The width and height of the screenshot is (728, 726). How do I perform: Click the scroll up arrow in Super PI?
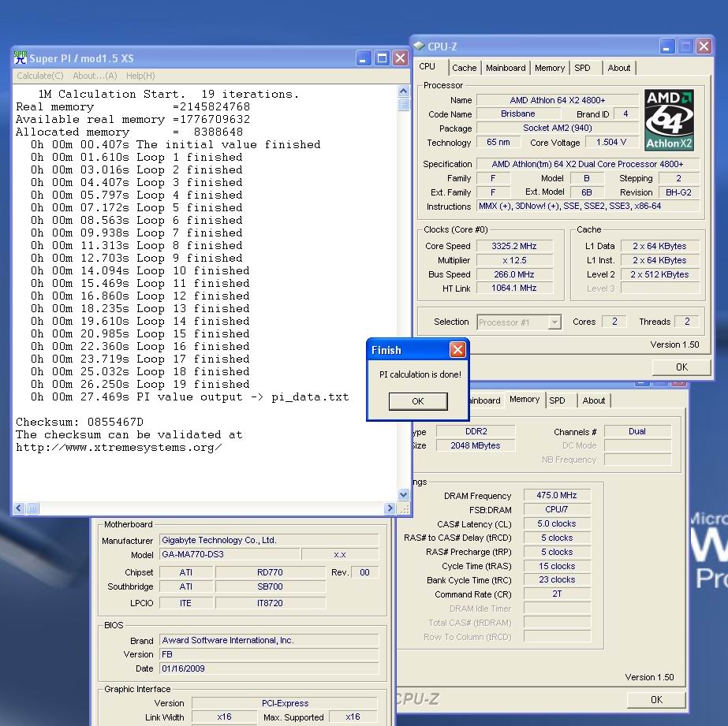click(x=404, y=91)
